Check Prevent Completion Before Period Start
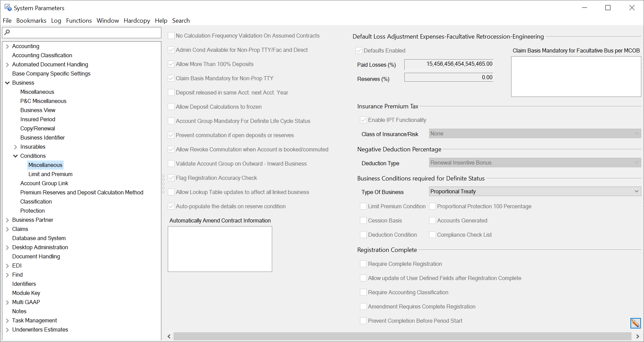The width and height of the screenshot is (644, 342). (x=363, y=321)
